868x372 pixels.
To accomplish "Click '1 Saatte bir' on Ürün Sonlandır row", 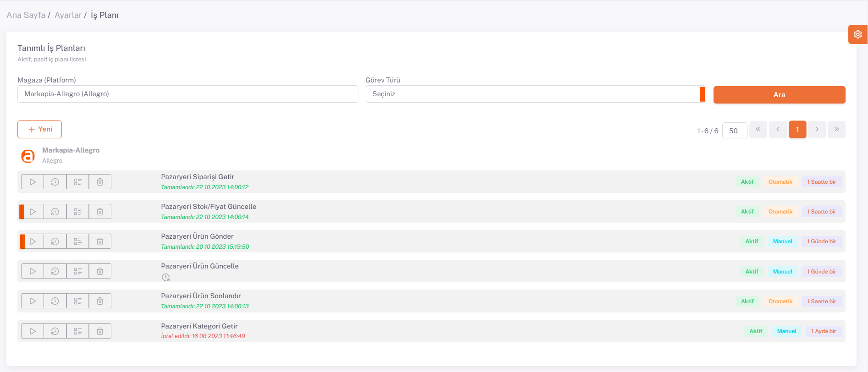I will coord(822,301).
